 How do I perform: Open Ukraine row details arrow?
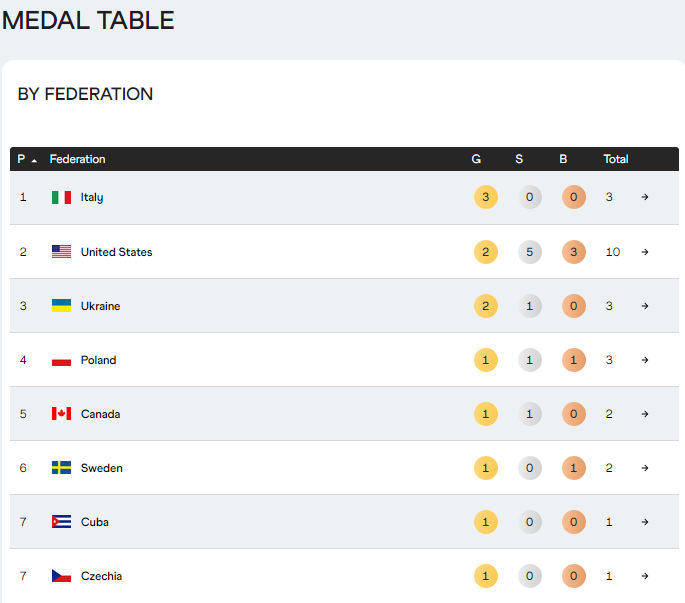click(645, 306)
